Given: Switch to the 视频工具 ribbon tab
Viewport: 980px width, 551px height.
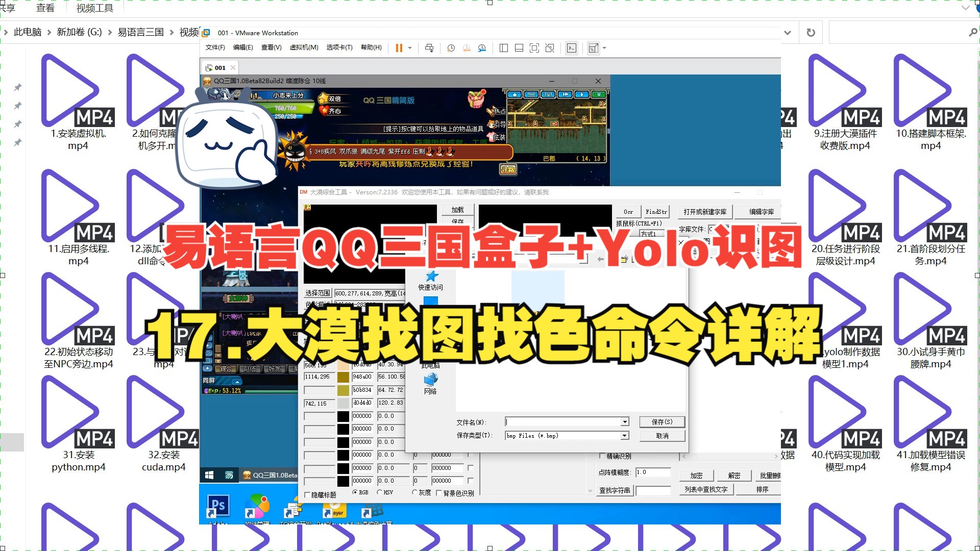Looking at the screenshot, I should coord(95,8).
